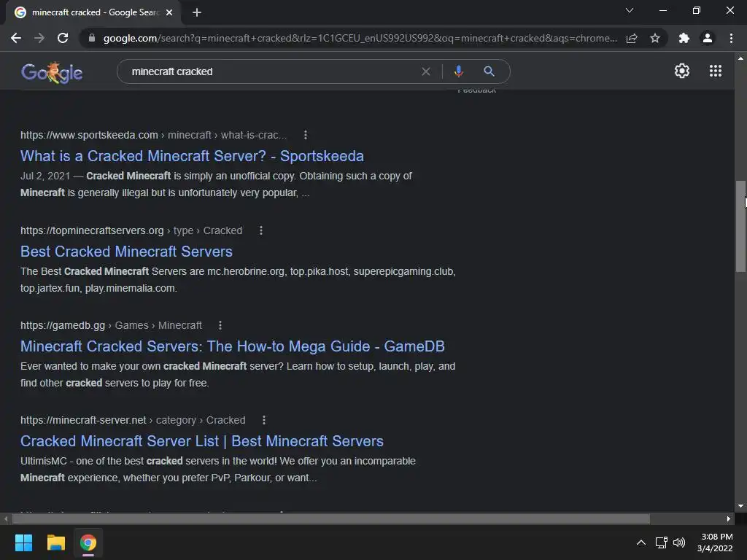
Task: Close the 'minecraft cracked' tab
Action: tap(169, 12)
